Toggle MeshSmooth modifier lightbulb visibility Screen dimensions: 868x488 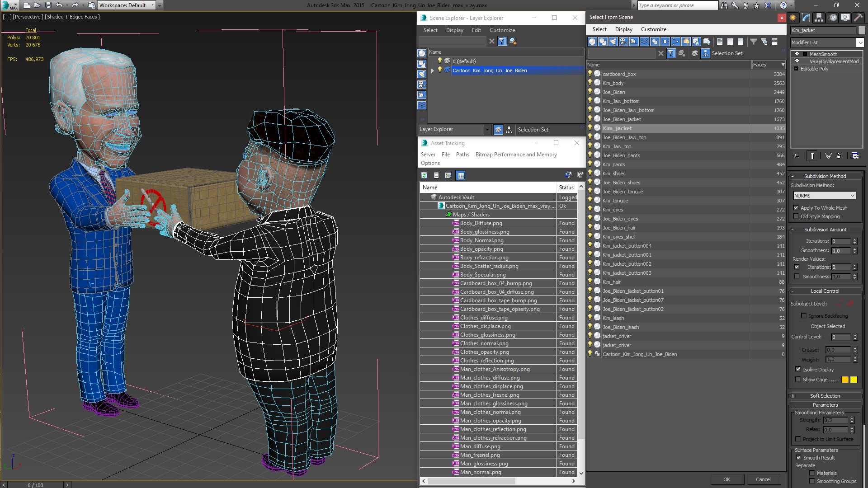point(797,54)
